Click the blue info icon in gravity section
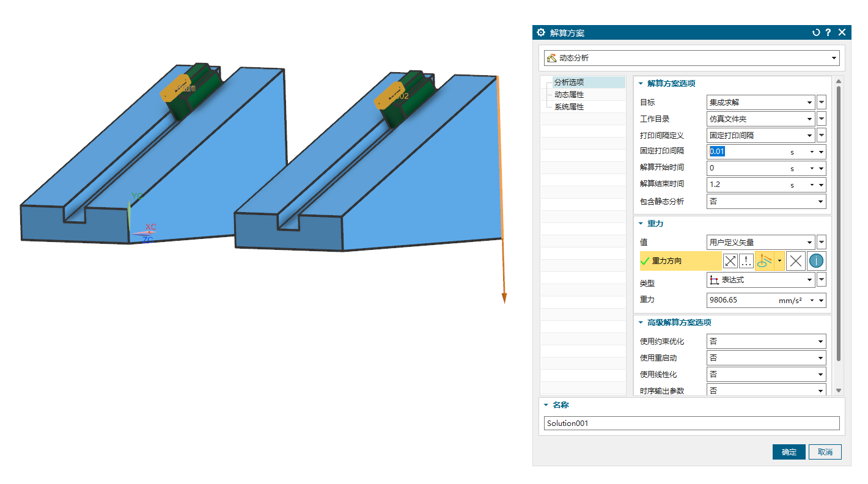Screen dimensions: 868x484 [816, 261]
